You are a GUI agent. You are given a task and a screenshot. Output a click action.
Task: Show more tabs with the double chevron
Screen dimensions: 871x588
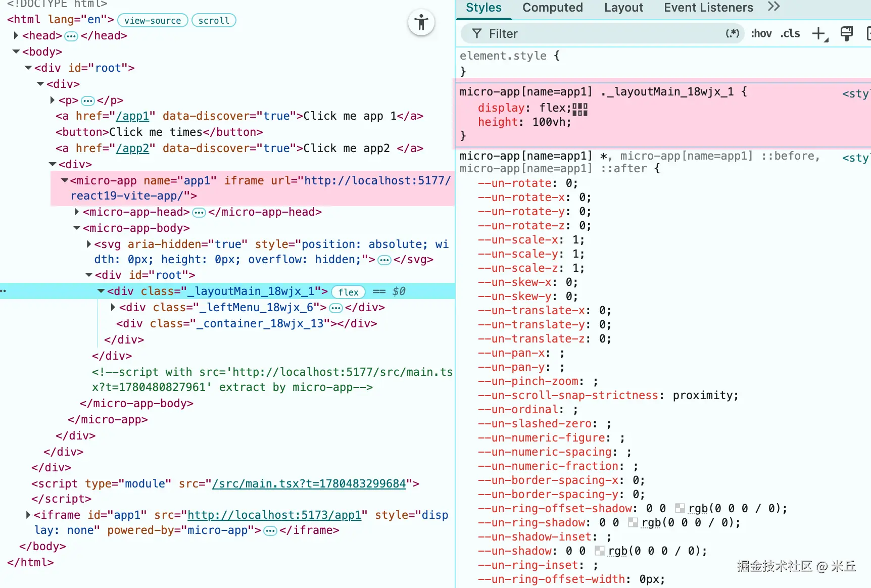click(773, 7)
